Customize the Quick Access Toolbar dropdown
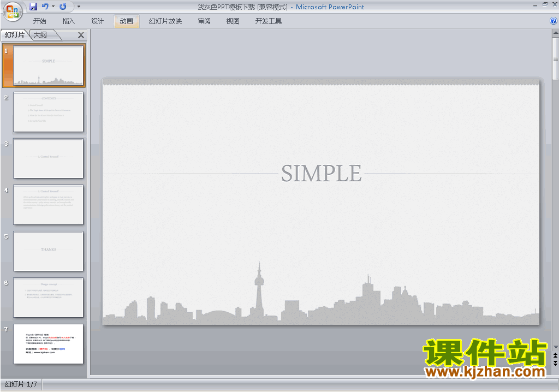 point(79,7)
